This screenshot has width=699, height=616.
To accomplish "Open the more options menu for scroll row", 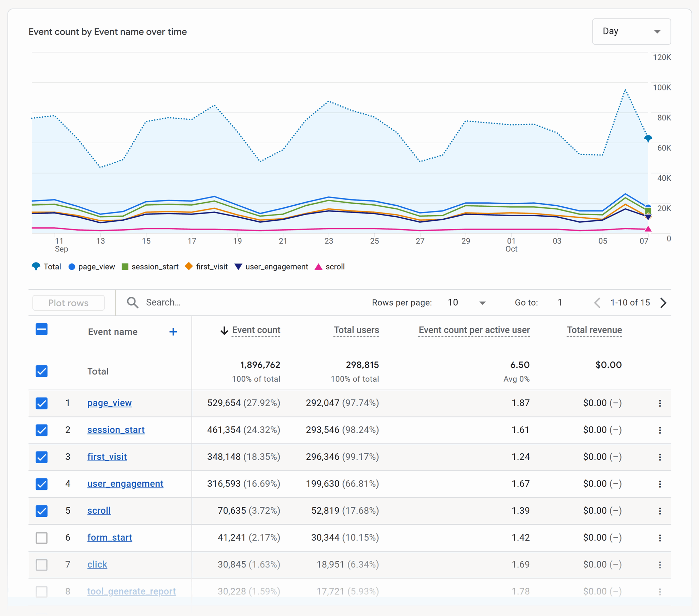I will [x=660, y=511].
